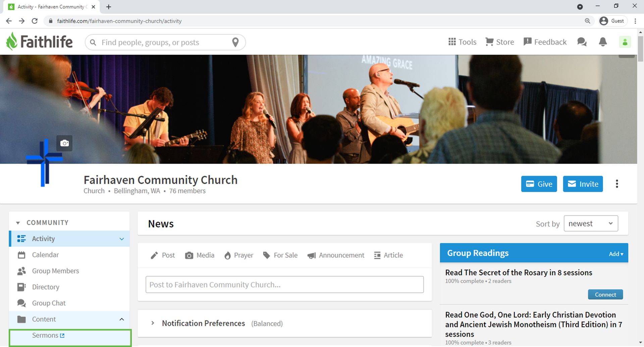This screenshot has width=644, height=347.
Task: Open Calendar in the sidebar
Action: click(x=69, y=255)
